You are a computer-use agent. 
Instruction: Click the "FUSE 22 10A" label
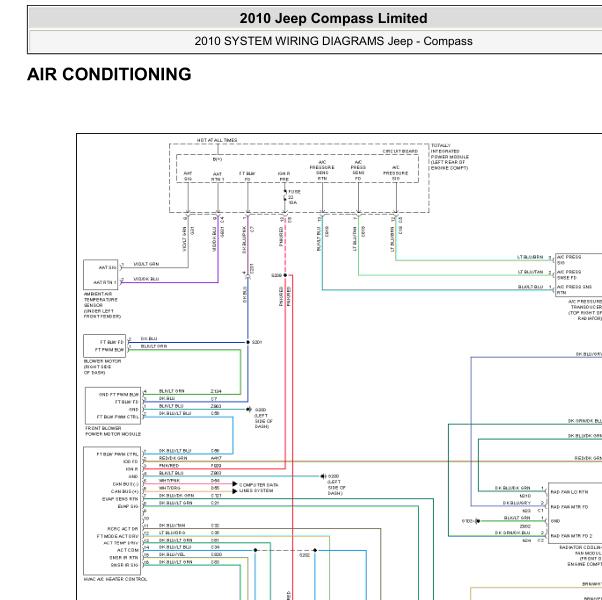(294, 197)
